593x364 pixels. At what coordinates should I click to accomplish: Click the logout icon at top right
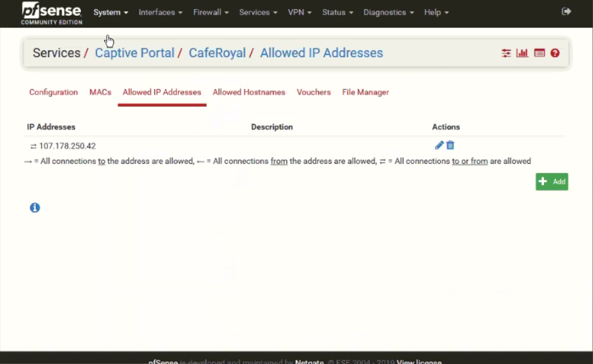pyautogui.click(x=566, y=11)
